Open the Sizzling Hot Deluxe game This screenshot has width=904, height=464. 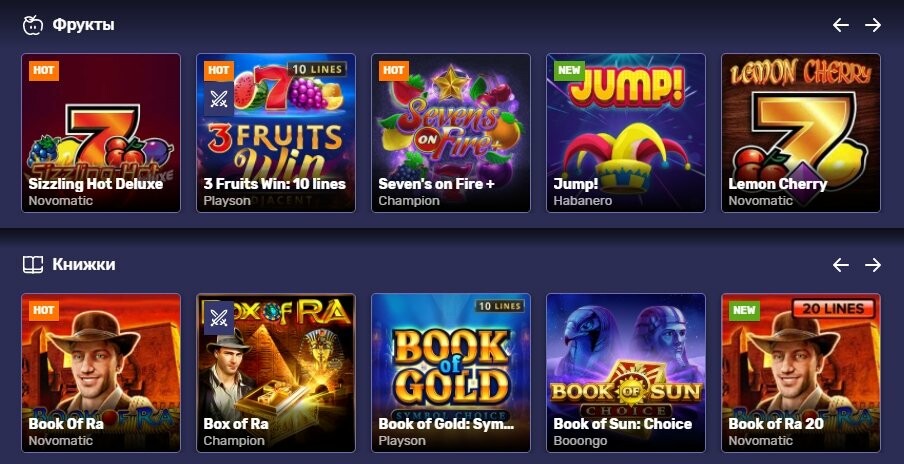(101, 133)
